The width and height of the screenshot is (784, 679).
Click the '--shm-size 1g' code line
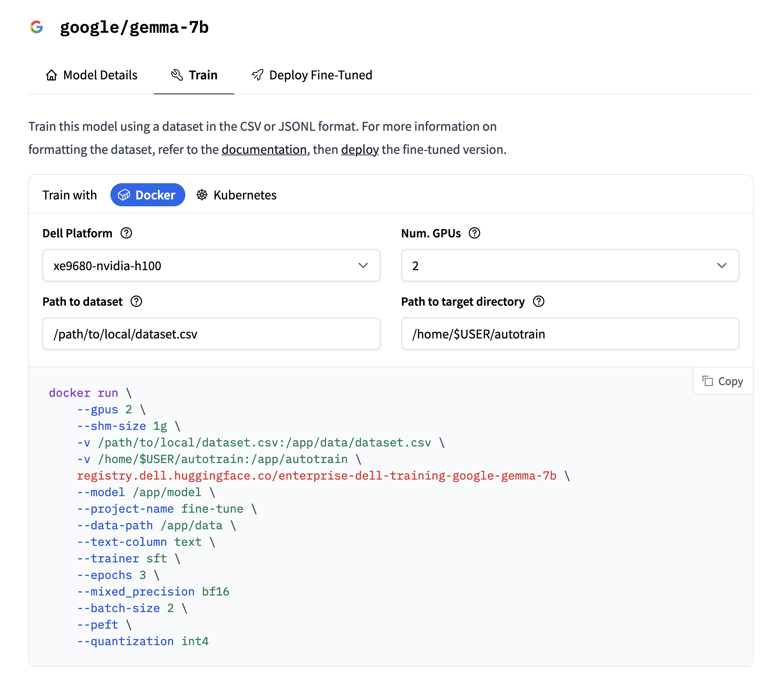click(129, 426)
